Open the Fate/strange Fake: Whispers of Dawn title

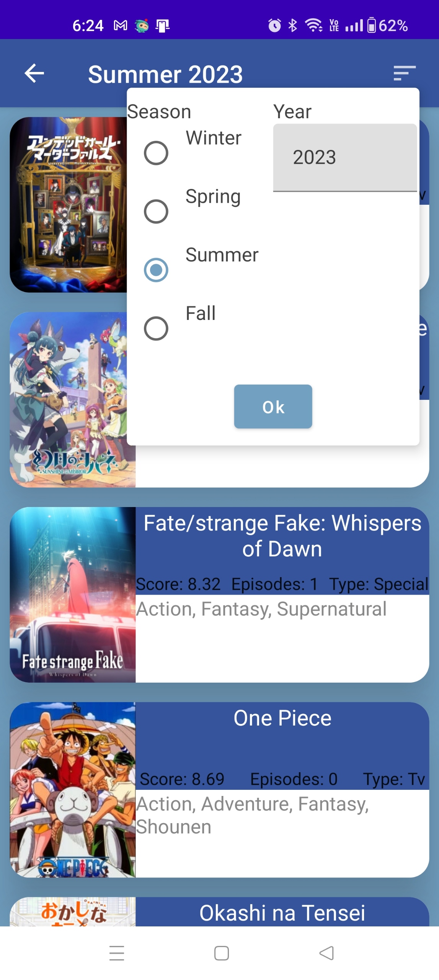pos(282,536)
